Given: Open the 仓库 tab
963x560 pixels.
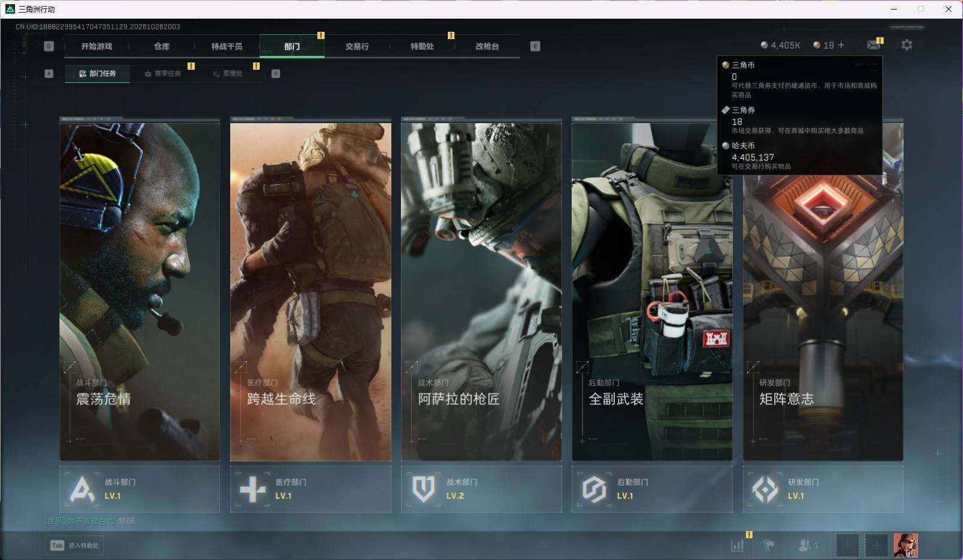Looking at the screenshot, I should (162, 46).
